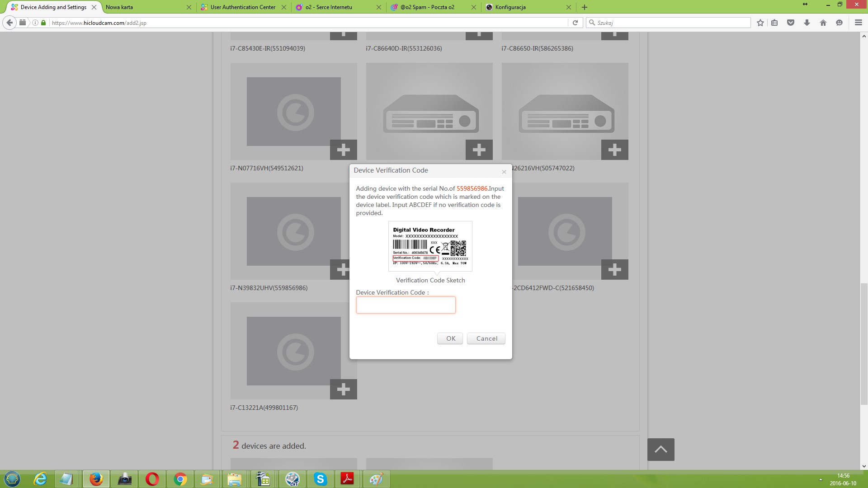This screenshot has height=488, width=868.
Task: Click the add device icon for i7-C13221A
Action: tap(343, 389)
